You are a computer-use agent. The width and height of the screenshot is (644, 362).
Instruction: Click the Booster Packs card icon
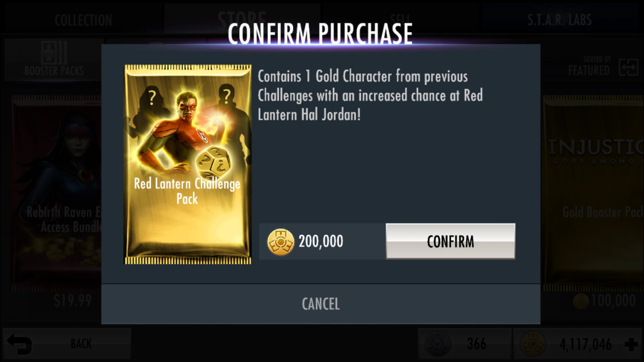click(54, 52)
